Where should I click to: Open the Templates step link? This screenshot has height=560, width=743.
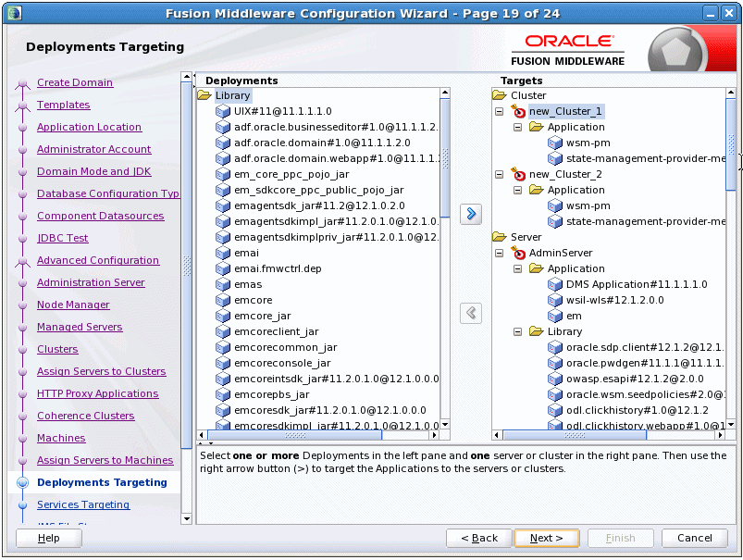64,105
